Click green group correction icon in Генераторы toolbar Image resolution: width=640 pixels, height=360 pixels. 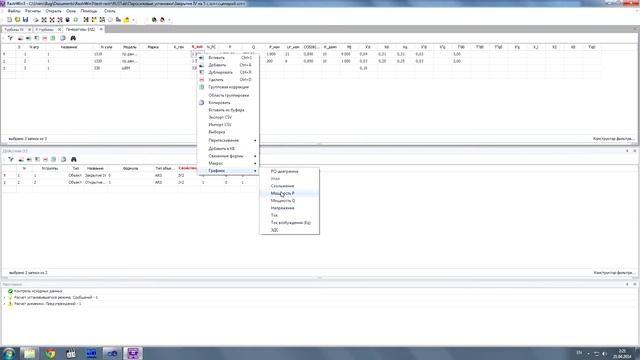pyautogui.click(x=53, y=38)
